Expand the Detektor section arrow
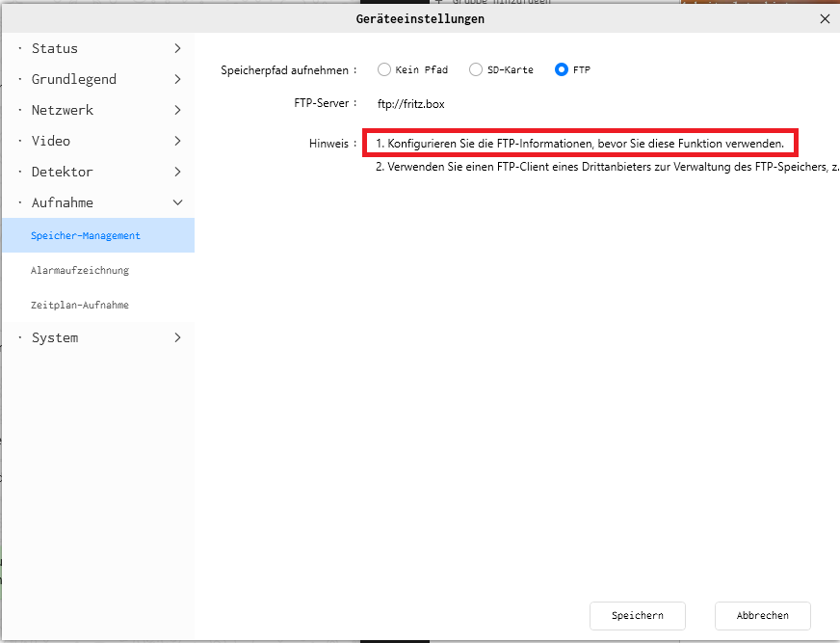This screenshot has height=643, width=840. (177, 172)
